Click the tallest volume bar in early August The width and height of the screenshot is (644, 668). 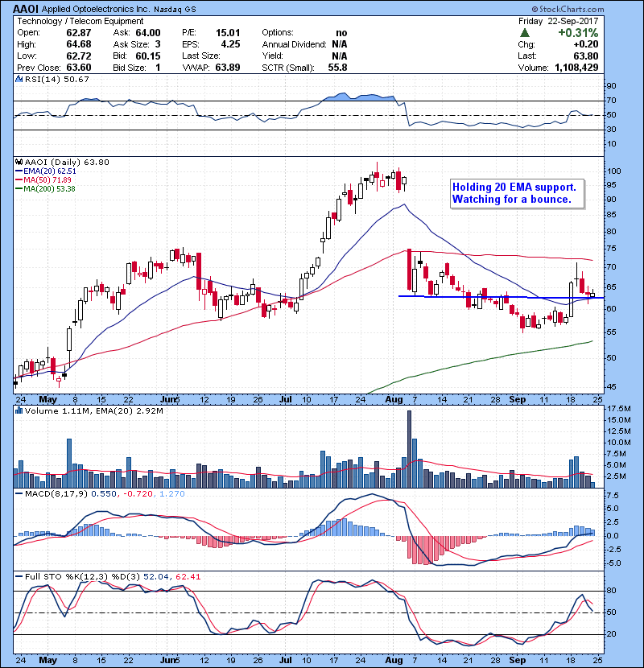[x=410, y=449]
